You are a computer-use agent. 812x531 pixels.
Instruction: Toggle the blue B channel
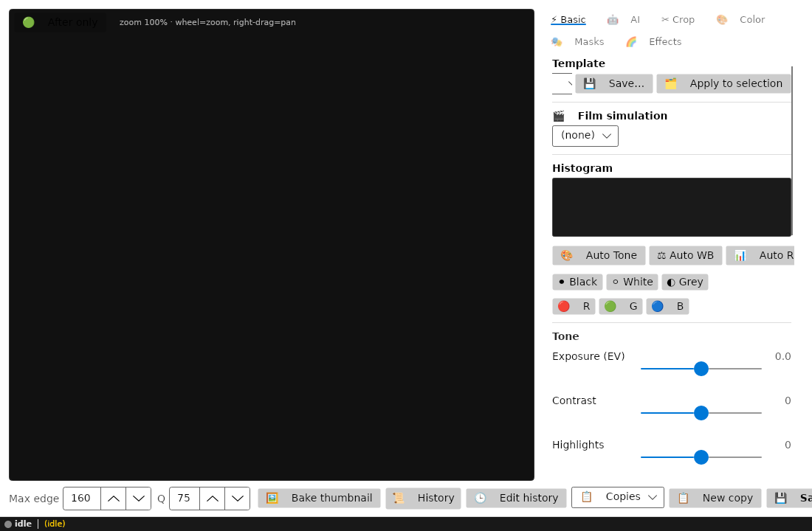tap(667, 306)
